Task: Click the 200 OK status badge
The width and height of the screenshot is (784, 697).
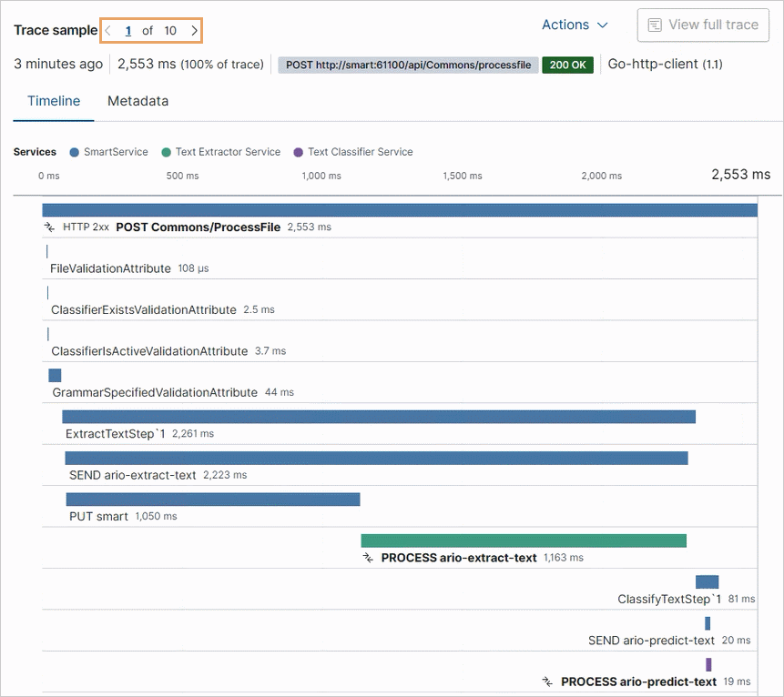Action: click(x=568, y=65)
